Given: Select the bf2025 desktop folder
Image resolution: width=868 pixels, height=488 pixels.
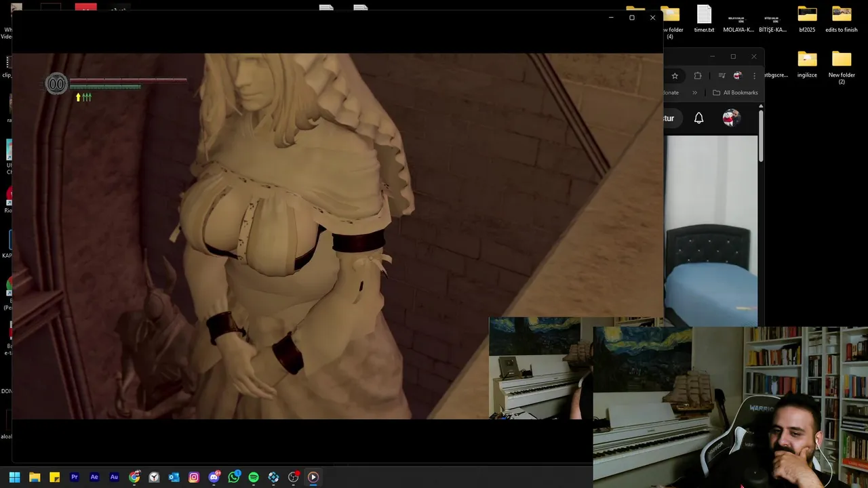Looking at the screenshot, I should click(807, 19).
